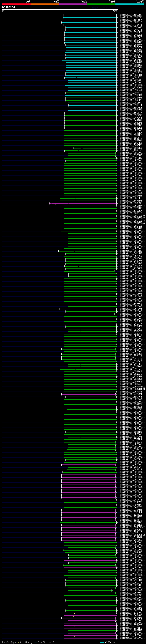146x644 pixels.
Task: Select label UniRef100_Q6YUH7
Action: (131, 254)
